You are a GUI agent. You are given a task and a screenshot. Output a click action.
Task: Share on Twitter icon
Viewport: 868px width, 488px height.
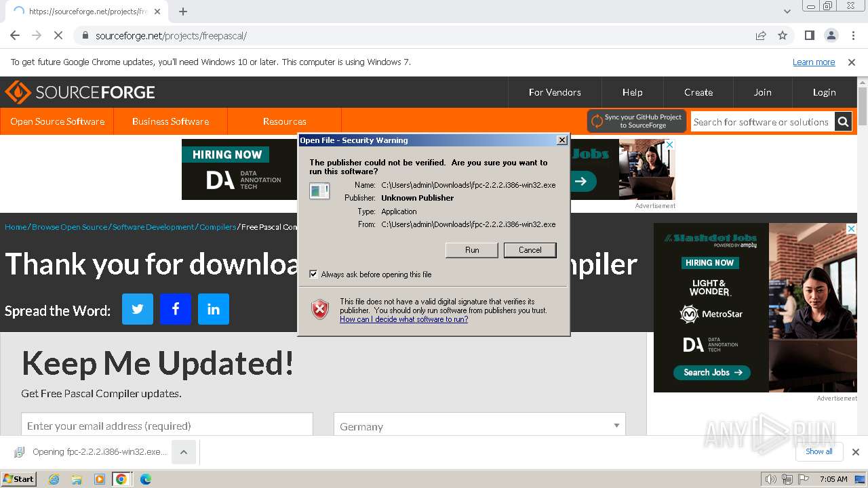138,309
